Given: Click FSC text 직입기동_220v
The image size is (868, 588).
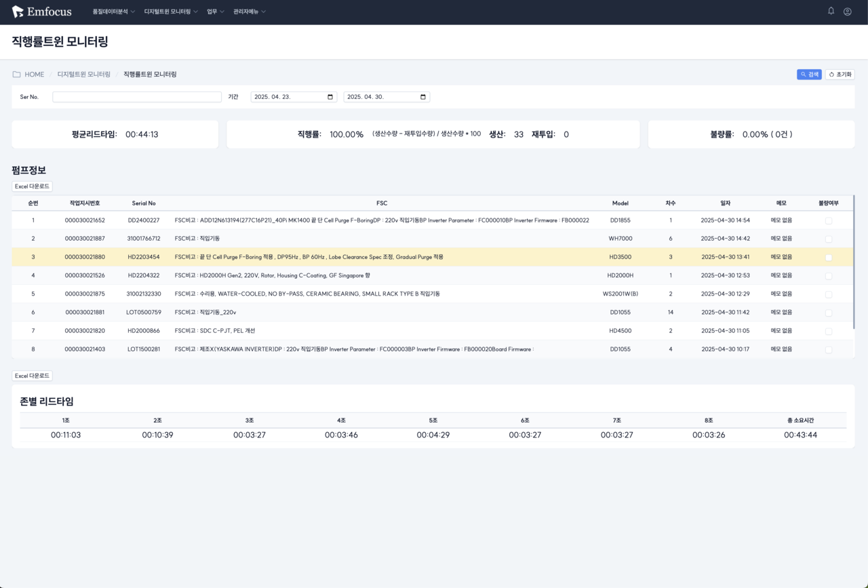Looking at the screenshot, I should coord(218,312).
